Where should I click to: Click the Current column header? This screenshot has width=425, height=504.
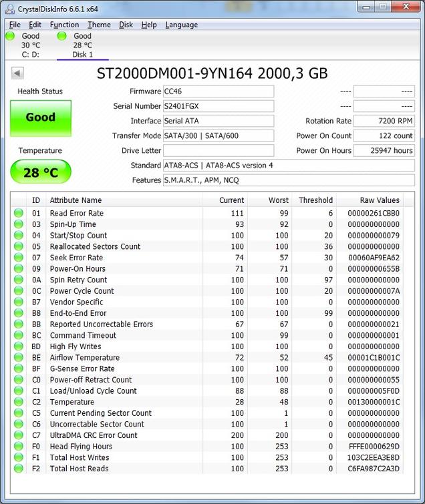(225, 200)
